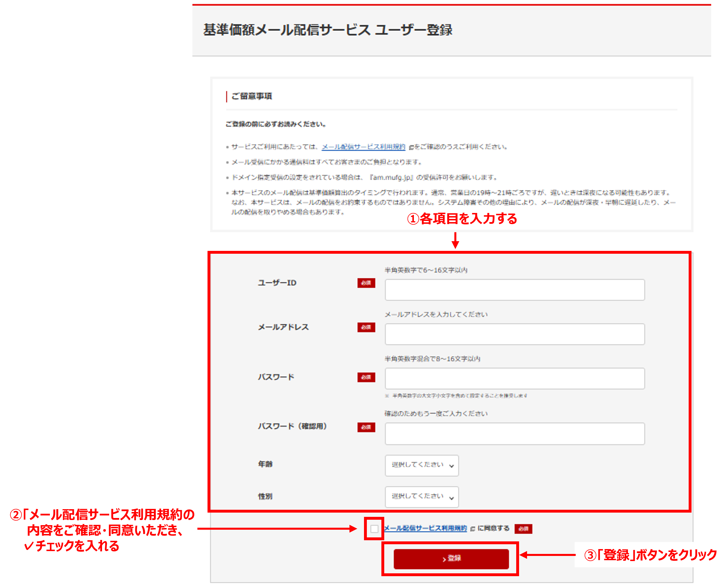Click the 半角英数字で6～16文字以内 hint text
This screenshot has height=587, width=728.
coord(426,270)
